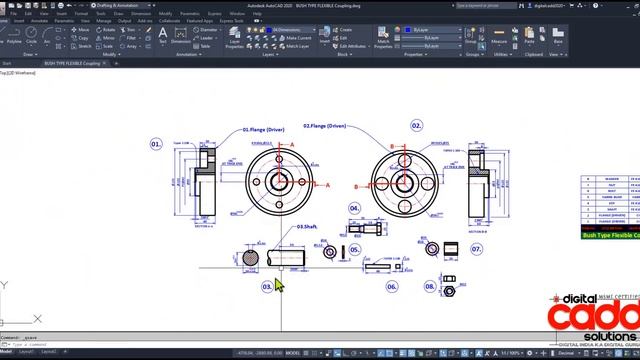This screenshot has height=360, width=640.
Task: Toggle grid display in status bar
Action: 306,353
